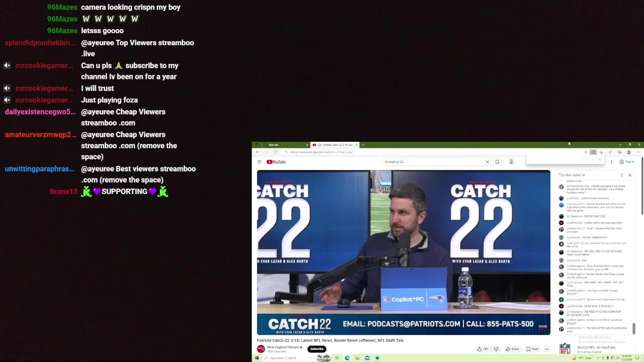Screen dimensions: 644x362
Task: Click the browser favorites star icon
Action: pos(610,152)
